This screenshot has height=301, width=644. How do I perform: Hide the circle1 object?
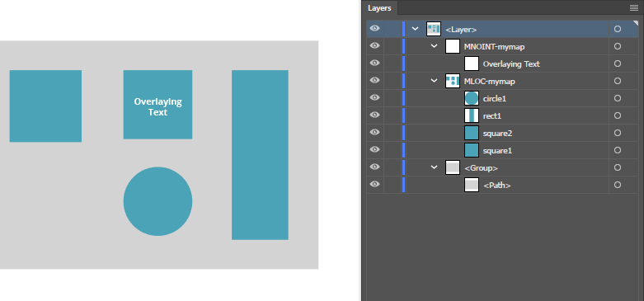tap(374, 98)
